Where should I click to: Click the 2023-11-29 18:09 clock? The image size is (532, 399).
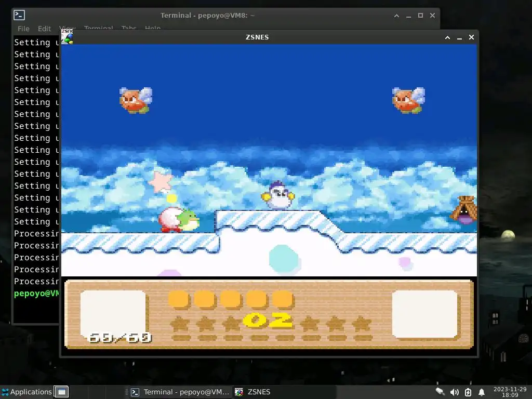510,392
